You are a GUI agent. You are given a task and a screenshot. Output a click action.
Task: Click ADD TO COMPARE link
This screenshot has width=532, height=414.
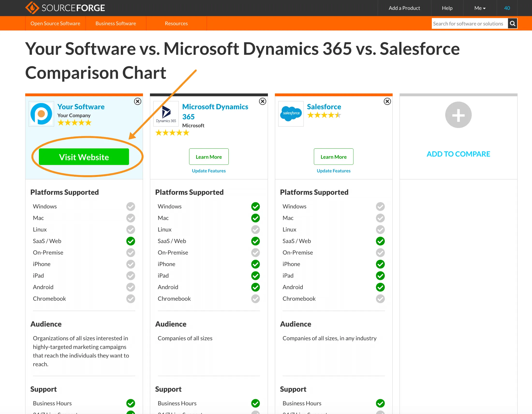point(458,154)
